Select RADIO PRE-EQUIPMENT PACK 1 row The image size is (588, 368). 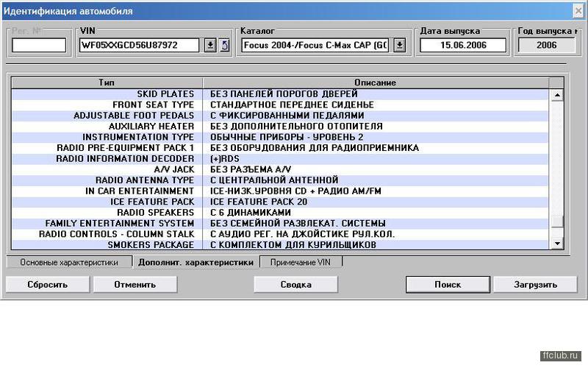280,148
